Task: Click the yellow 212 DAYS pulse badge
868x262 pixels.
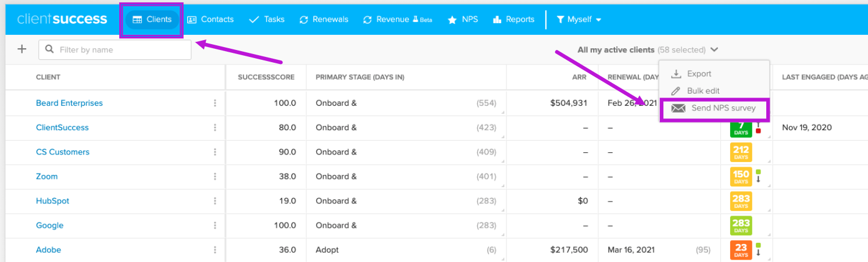Action: 741,152
